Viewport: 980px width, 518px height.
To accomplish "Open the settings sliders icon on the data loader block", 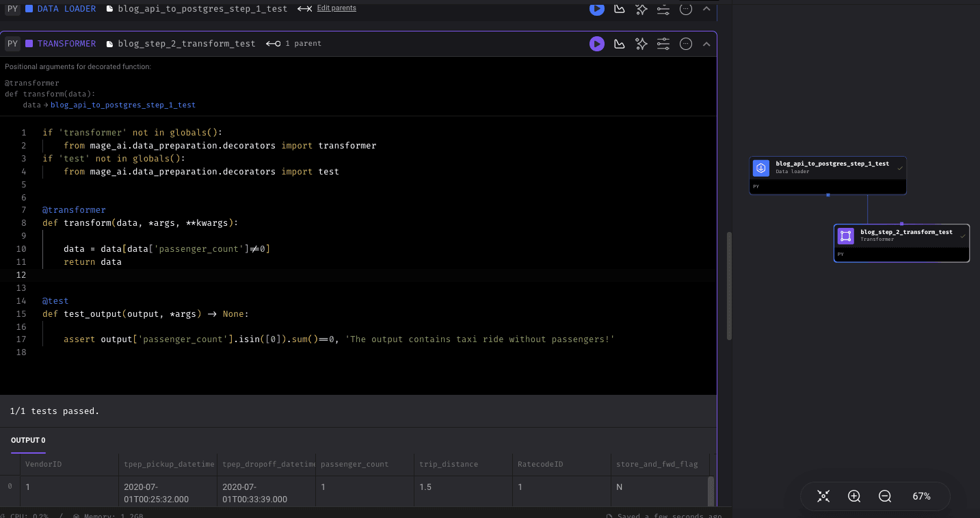I will point(663,8).
